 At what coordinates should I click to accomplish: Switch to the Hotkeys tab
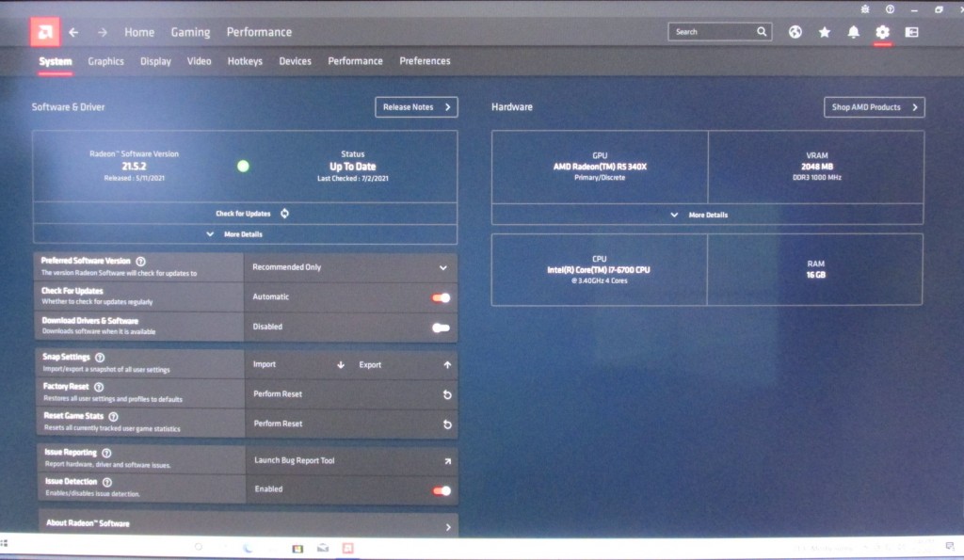click(245, 61)
